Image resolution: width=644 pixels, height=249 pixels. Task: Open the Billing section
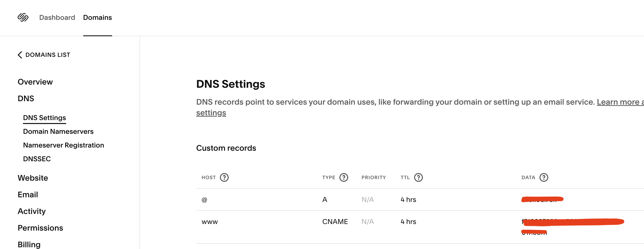tap(29, 245)
